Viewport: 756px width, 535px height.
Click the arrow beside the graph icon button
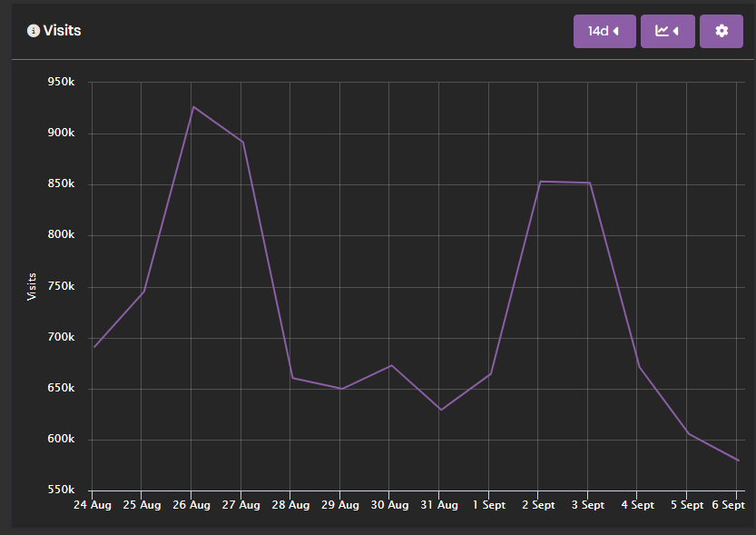point(677,30)
